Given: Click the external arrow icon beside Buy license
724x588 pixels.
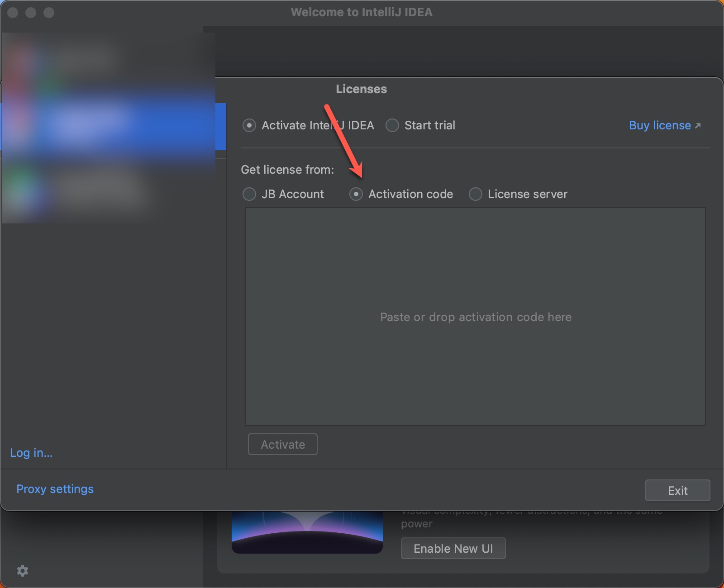Looking at the screenshot, I should [x=698, y=126].
